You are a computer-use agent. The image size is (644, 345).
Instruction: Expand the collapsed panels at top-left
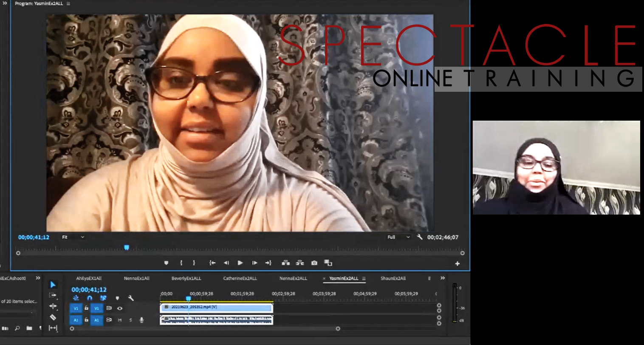point(5,3)
